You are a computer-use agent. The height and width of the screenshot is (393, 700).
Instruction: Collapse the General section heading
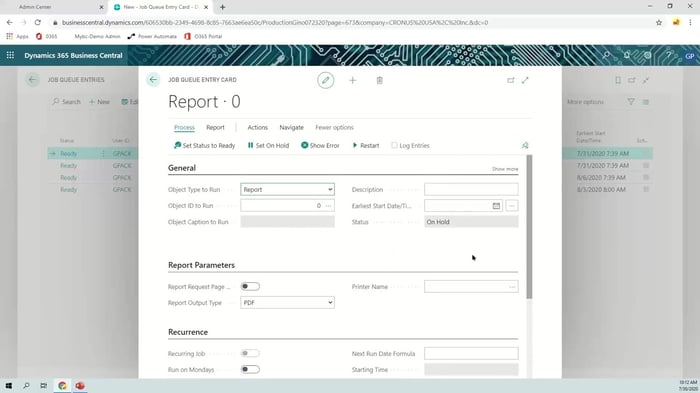pos(182,168)
